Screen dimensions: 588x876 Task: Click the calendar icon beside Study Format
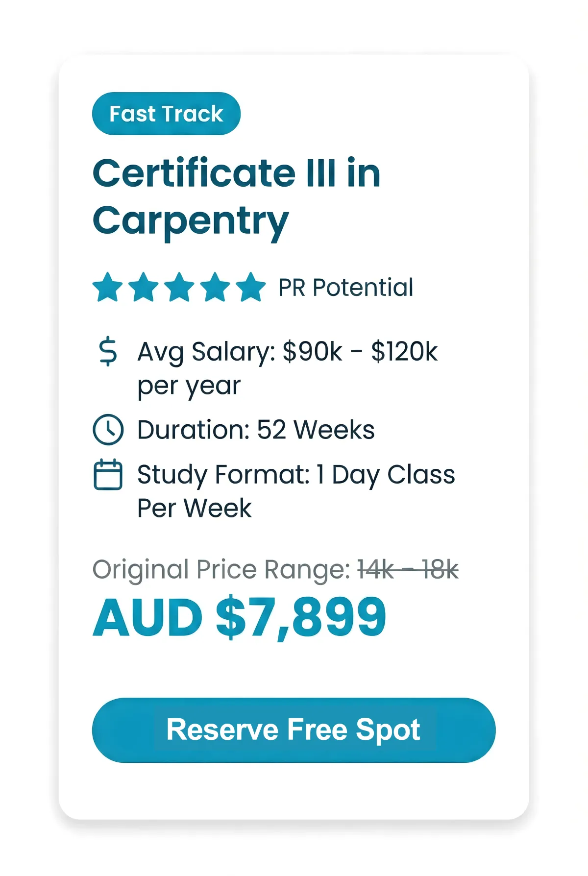108,474
